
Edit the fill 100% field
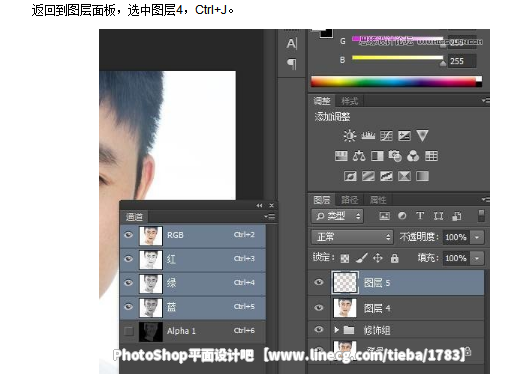456,258
